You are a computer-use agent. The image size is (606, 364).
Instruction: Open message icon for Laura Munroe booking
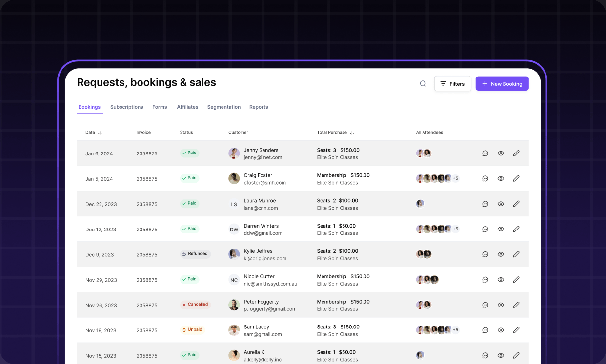(x=485, y=204)
